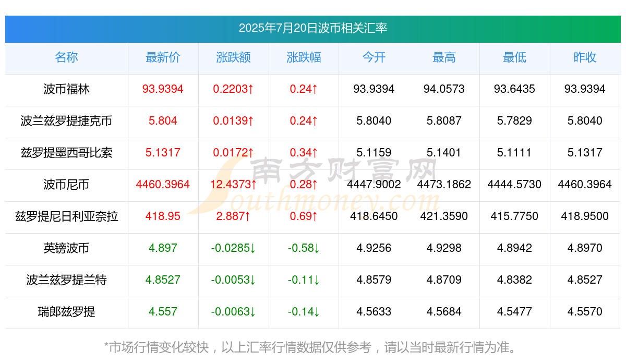The height and width of the screenshot is (364, 626).
Task: Click latest price 5.1317 in red
Action: coord(163,153)
